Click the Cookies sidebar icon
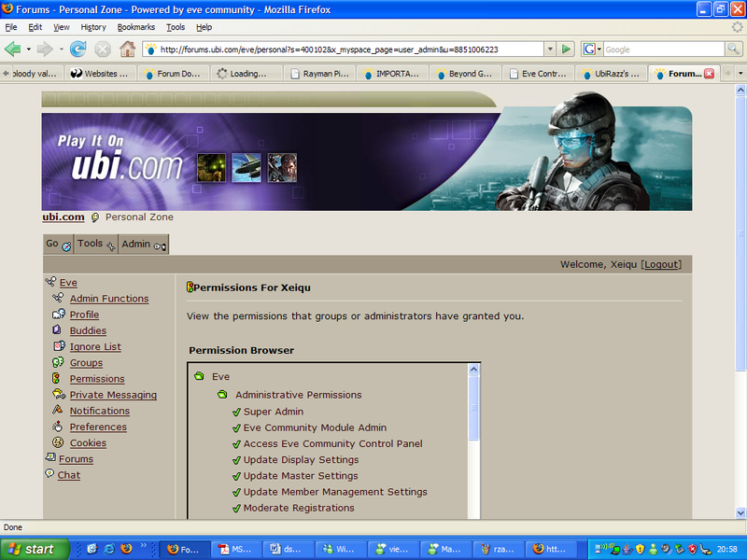 58,442
